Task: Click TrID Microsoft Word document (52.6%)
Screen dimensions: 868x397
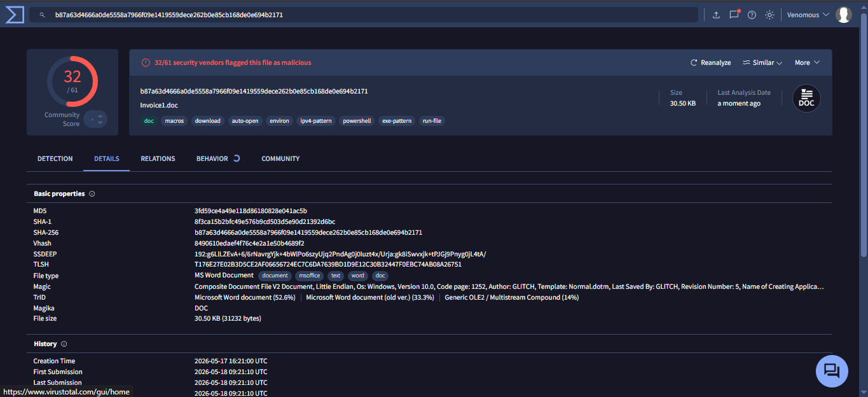Action: [x=245, y=297]
